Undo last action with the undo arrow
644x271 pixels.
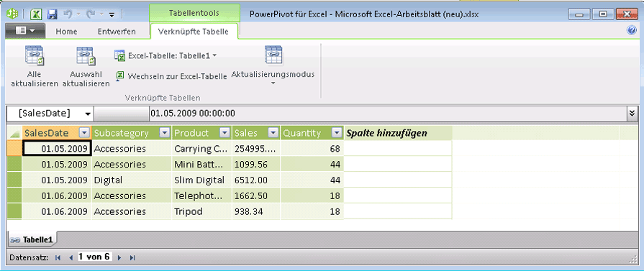pos(67,14)
